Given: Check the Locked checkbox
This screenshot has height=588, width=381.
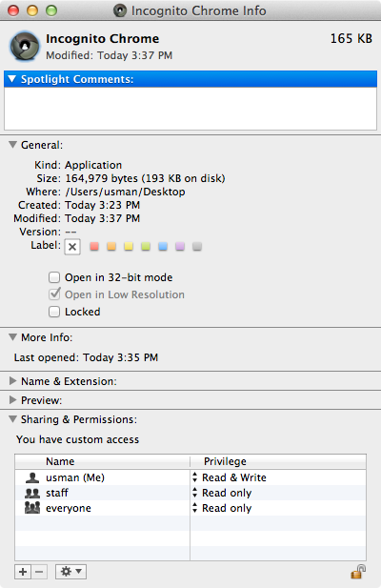Looking at the screenshot, I should point(54,312).
